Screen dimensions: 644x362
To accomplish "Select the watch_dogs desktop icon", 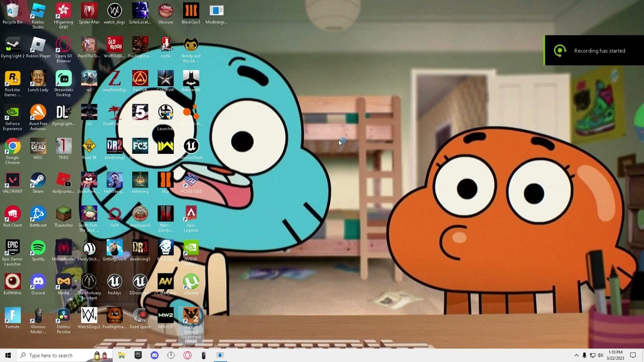I will point(114,14).
